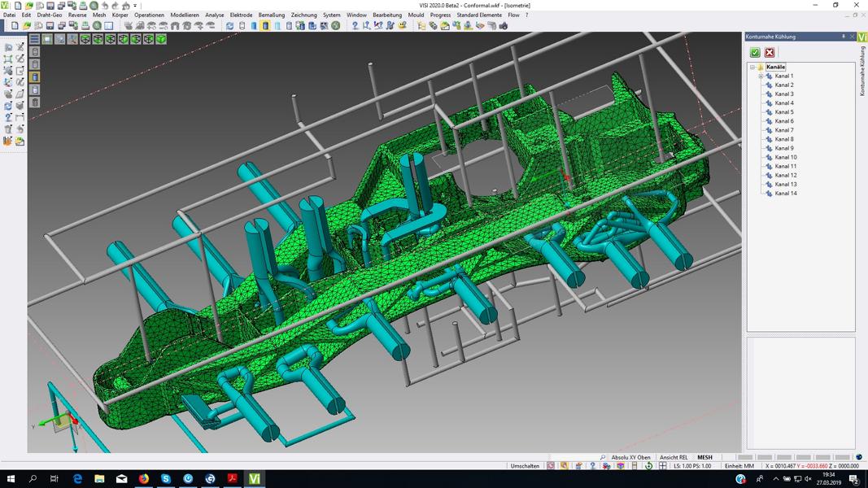This screenshot has height=488, width=868.
Task: Click the LS: 1.00 PS: 1.00 status field
Action: [692, 466]
